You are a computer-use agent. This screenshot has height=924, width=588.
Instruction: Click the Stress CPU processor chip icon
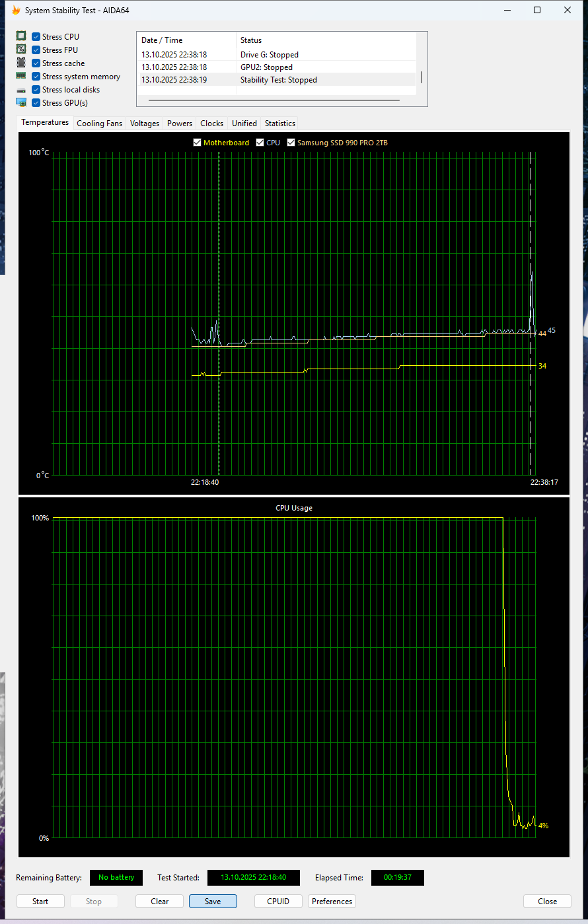tap(21, 36)
